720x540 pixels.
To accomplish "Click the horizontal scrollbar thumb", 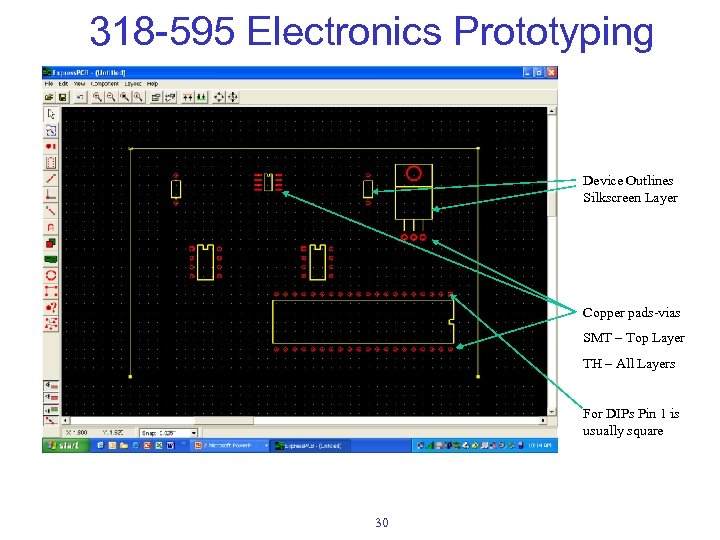I will pyautogui.click(x=224, y=421).
